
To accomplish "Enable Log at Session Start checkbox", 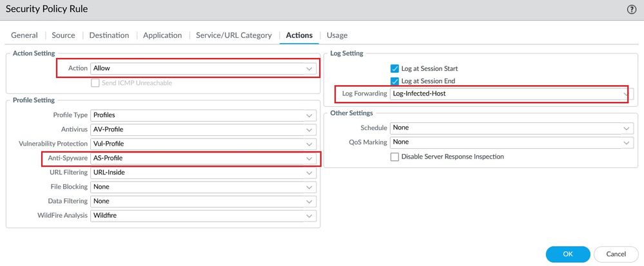I will [x=395, y=68].
